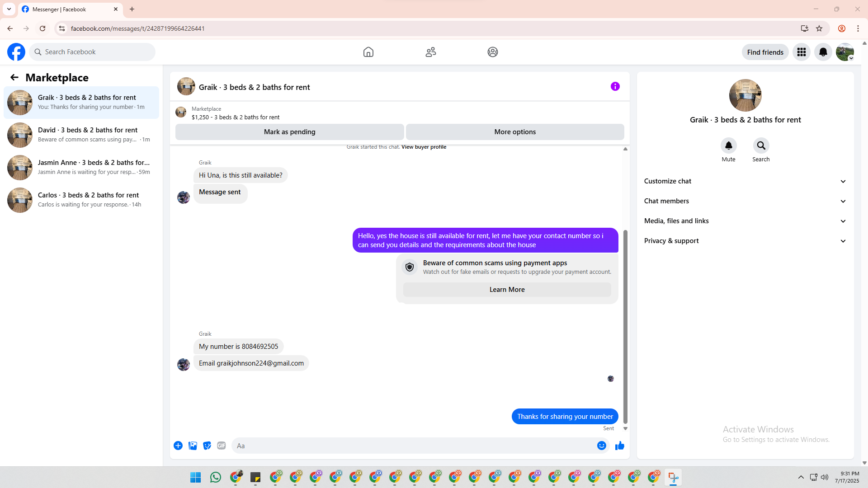The image size is (868, 488).
Task: Click the chat scrollbar thumb
Action: point(625,327)
